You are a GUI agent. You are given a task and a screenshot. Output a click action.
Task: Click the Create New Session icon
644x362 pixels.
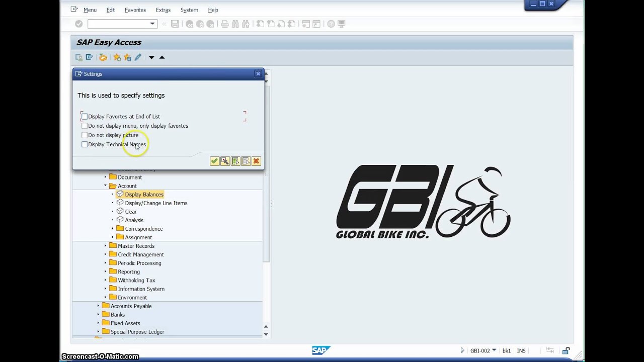click(x=306, y=24)
